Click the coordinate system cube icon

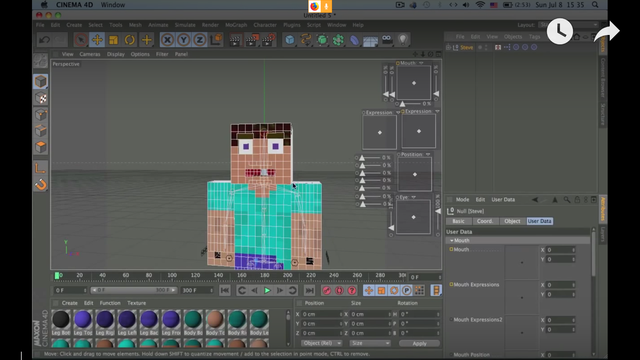tap(216, 40)
